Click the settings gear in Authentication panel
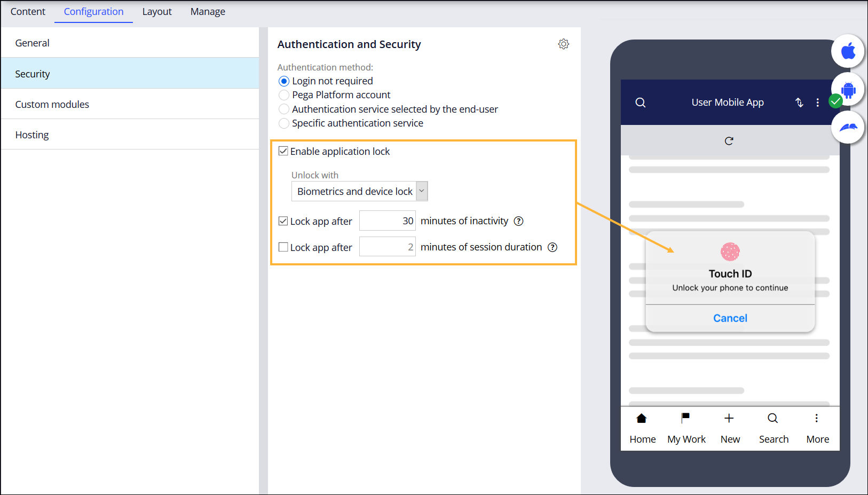Image resolution: width=868 pixels, height=495 pixels. coord(563,44)
